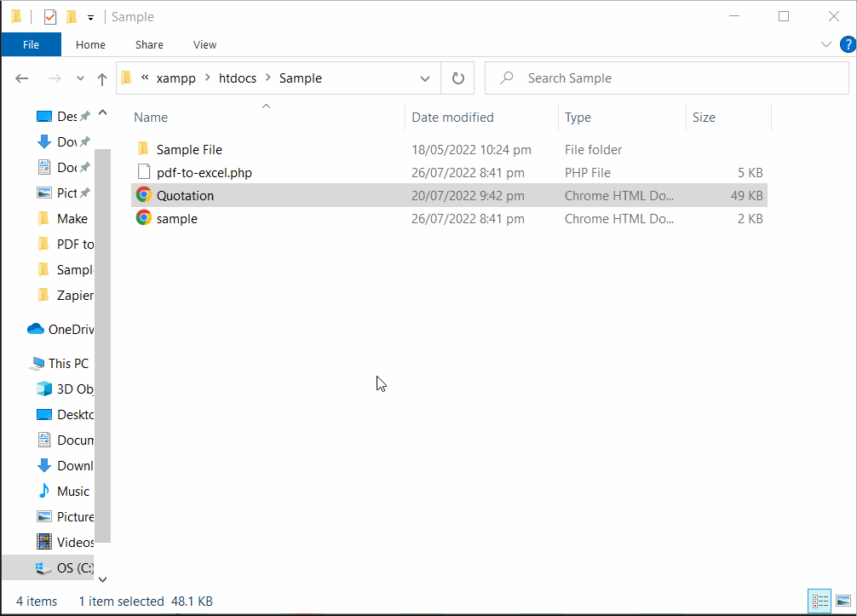Screen dimensions: 857x616
Task: Select the pdf-to-excel.php file icon
Action: pos(144,172)
